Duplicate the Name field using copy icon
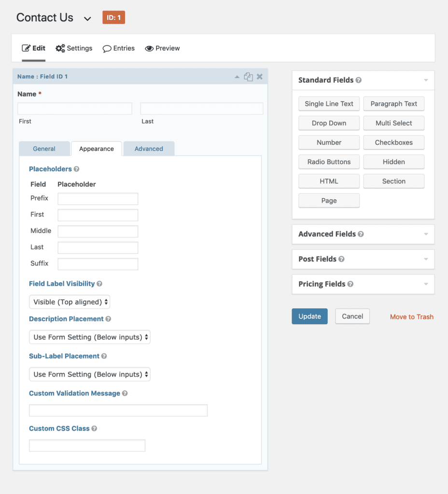Viewport: 448px width, 494px height. (248, 77)
